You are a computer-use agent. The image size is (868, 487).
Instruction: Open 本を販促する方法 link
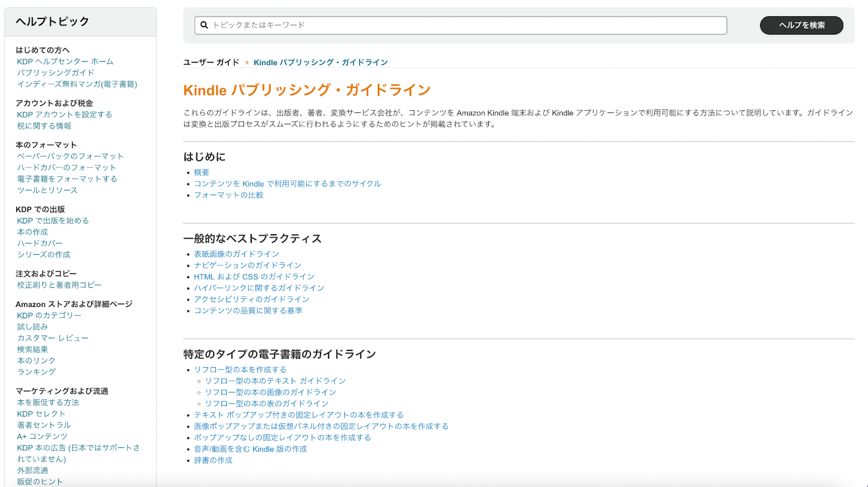coord(48,402)
